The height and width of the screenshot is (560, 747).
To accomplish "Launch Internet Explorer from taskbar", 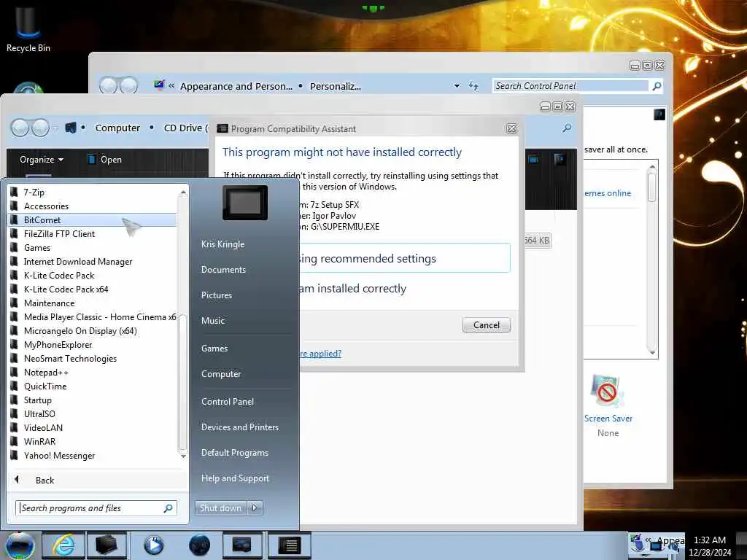I will point(63,545).
